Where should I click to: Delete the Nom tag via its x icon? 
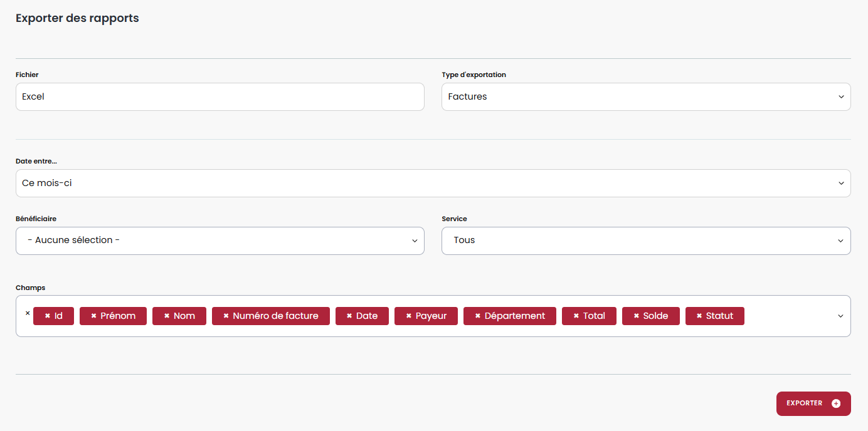click(x=167, y=316)
